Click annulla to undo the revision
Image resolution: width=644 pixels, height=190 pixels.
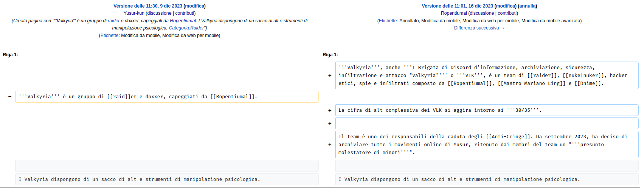tap(528, 6)
